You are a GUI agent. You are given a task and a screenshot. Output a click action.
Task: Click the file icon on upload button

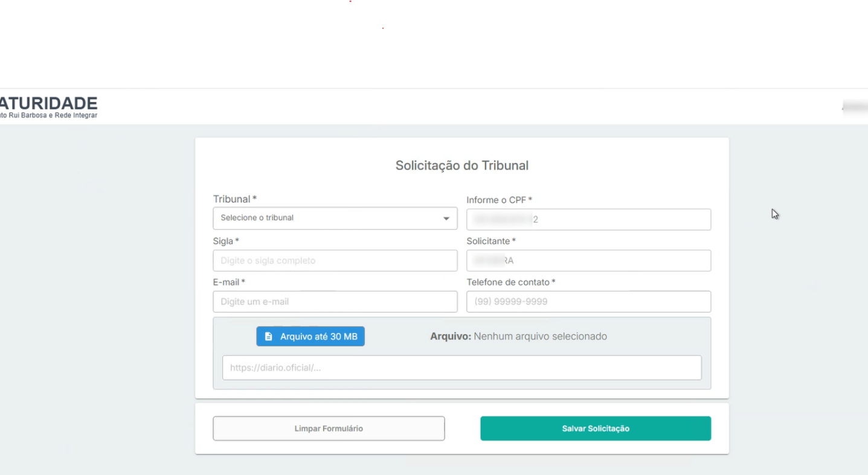click(x=269, y=337)
